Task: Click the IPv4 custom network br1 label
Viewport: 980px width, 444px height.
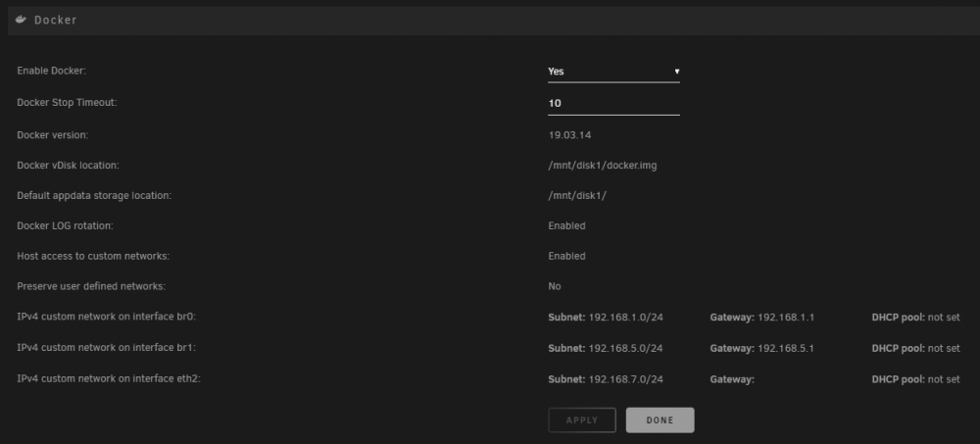Action: (106, 348)
